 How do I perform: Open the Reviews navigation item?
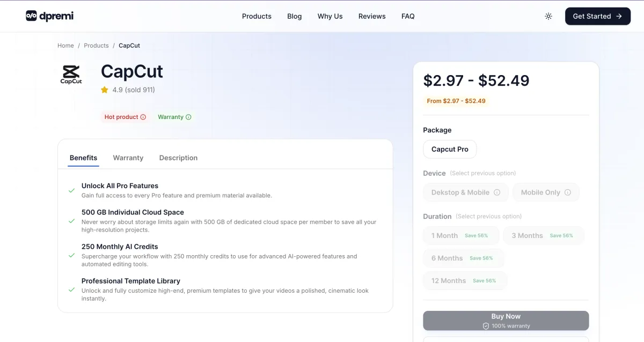(372, 16)
